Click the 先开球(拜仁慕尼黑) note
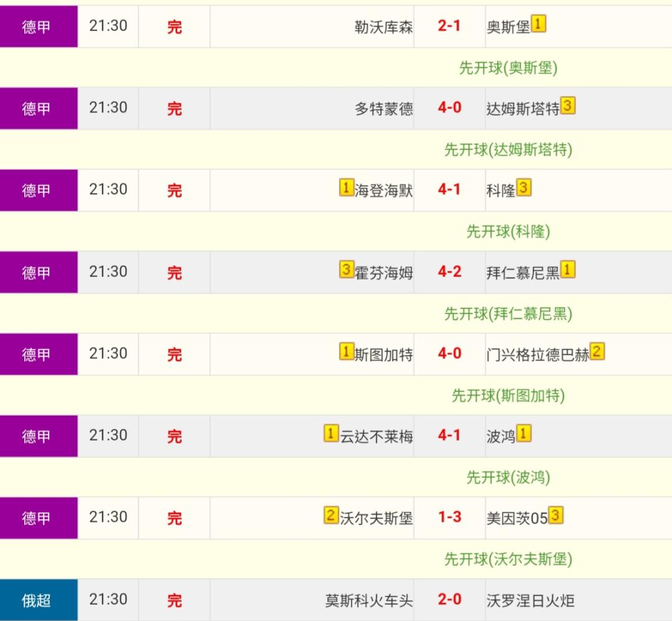The image size is (672, 621). (508, 314)
